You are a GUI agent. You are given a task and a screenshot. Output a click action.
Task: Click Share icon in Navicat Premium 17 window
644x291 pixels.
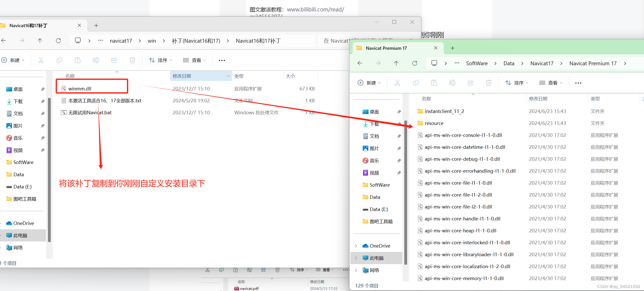coord(471,83)
